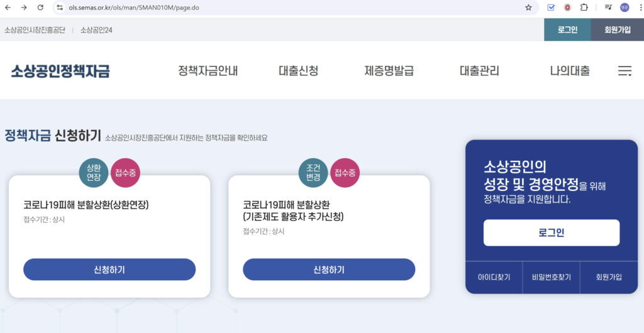Open 제증명발급 menu
The height and width of the screenshot is (333, 644).
pos(389,71)
